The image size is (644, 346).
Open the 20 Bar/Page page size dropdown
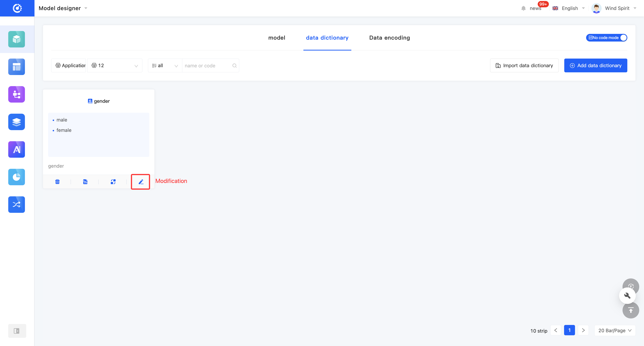coord(615,330)
